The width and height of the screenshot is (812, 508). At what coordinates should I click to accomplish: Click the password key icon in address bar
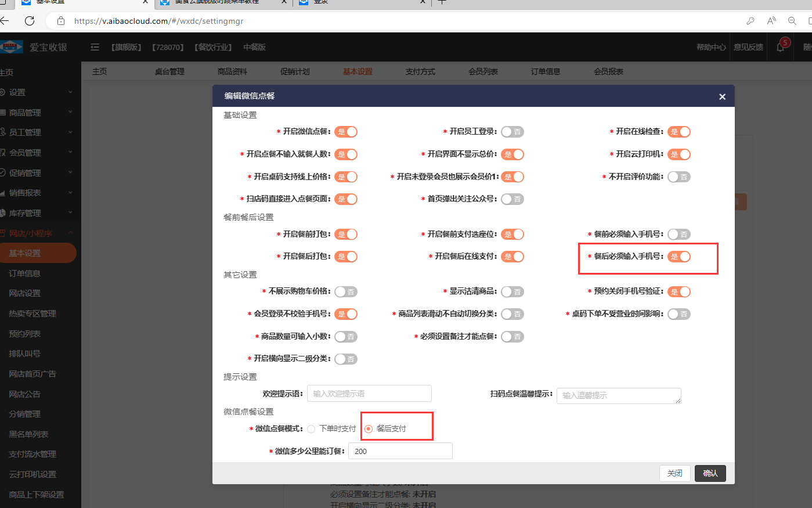pos(750,21)
